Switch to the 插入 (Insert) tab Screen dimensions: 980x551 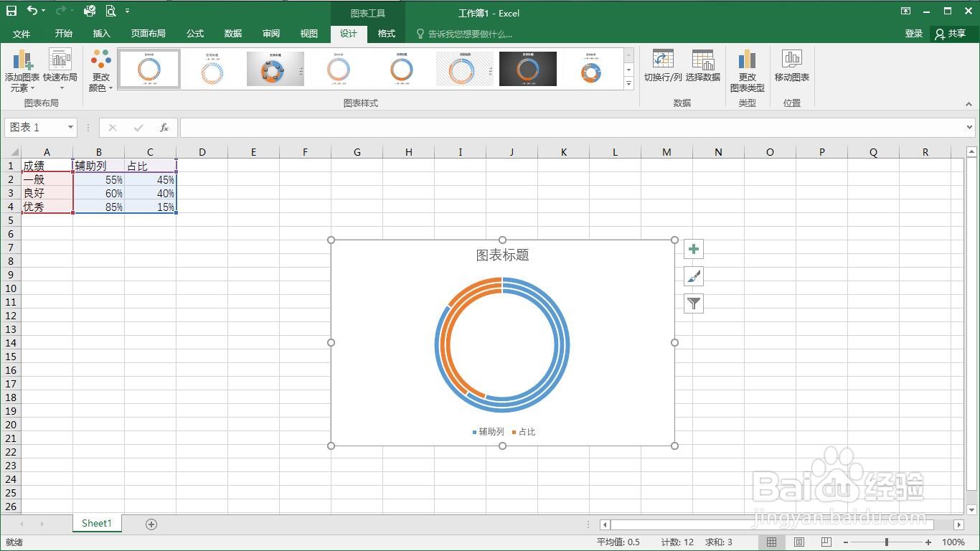[102, 34]
